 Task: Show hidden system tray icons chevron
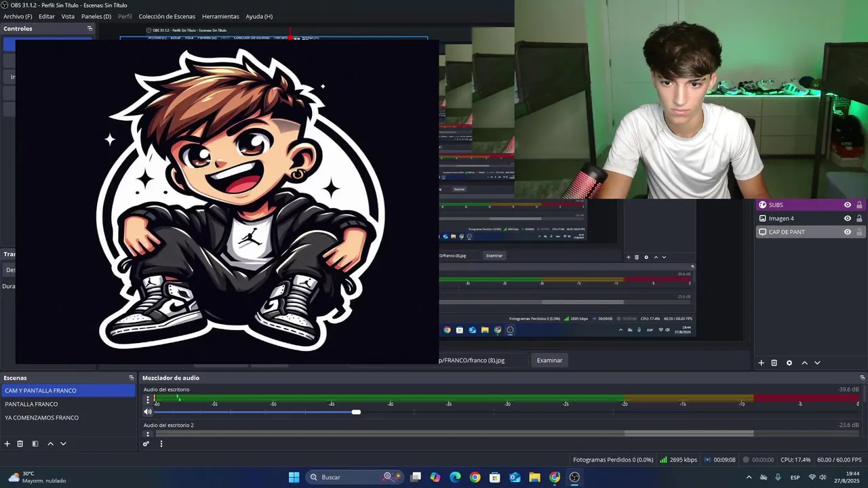(x=749, y=477)
